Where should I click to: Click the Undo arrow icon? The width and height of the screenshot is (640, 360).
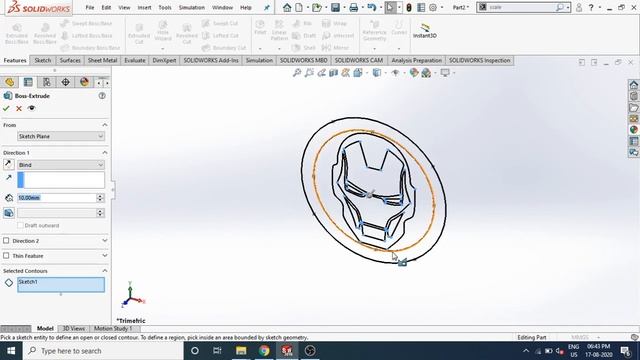pos(371,7)
